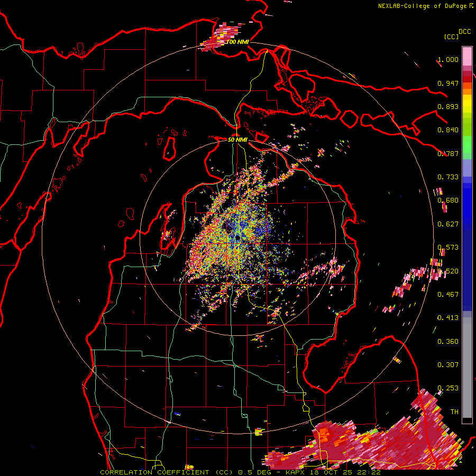Screen dimensions: 476x476
Task: Click the Correlation Coefficient KAPX caption
Action: tap(240, 472)
